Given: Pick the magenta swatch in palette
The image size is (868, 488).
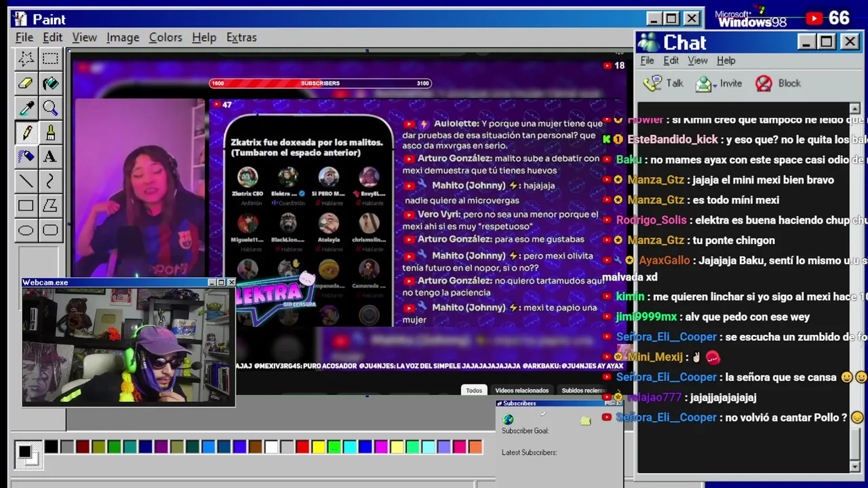Looking at the screenshot, I should [x=381, y=447].
